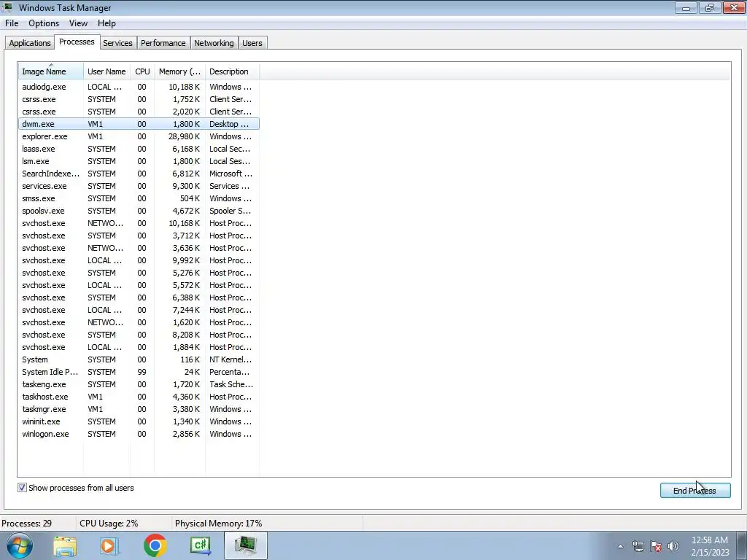Switch to the Users tab
The image size is (747, 560).
[x=252, y=43]
